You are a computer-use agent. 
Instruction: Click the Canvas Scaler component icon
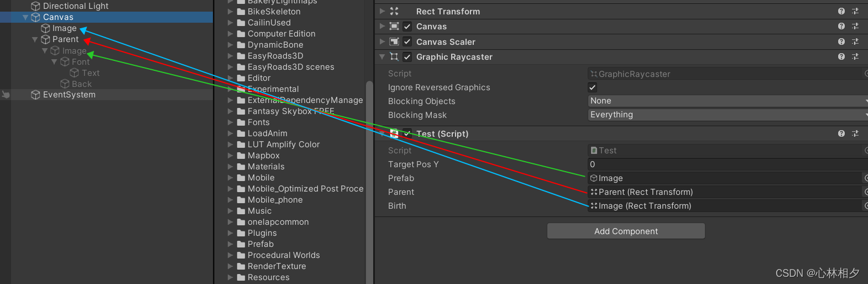pos(394,42)
